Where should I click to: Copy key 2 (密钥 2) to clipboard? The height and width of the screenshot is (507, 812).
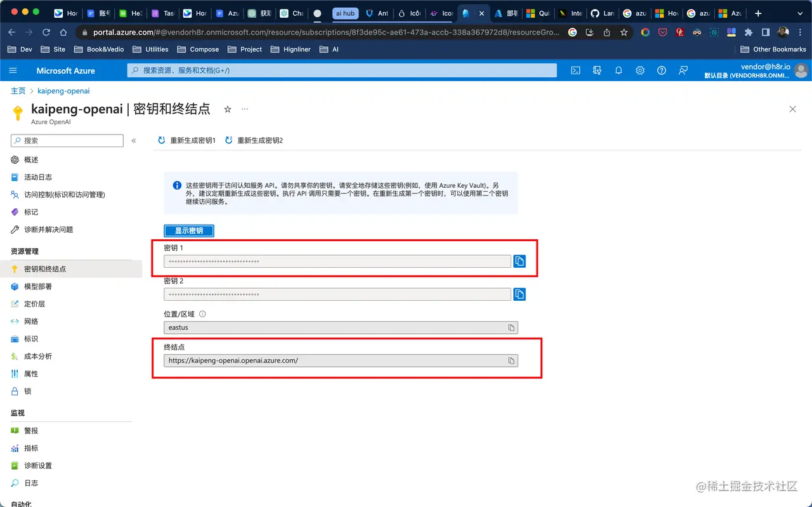click(x=520, y=294)
